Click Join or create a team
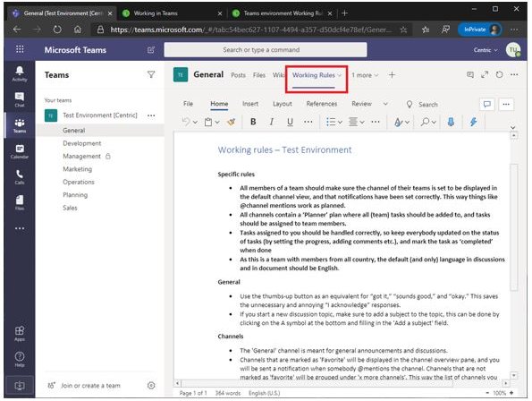This screenshot has width=532, height=401. click(84, 386)
